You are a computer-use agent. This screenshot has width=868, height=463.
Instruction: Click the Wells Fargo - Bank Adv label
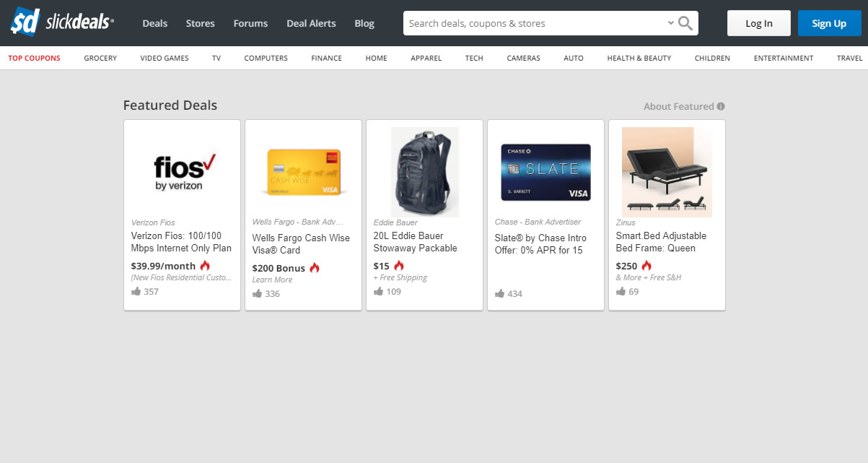tap(298, 222)
